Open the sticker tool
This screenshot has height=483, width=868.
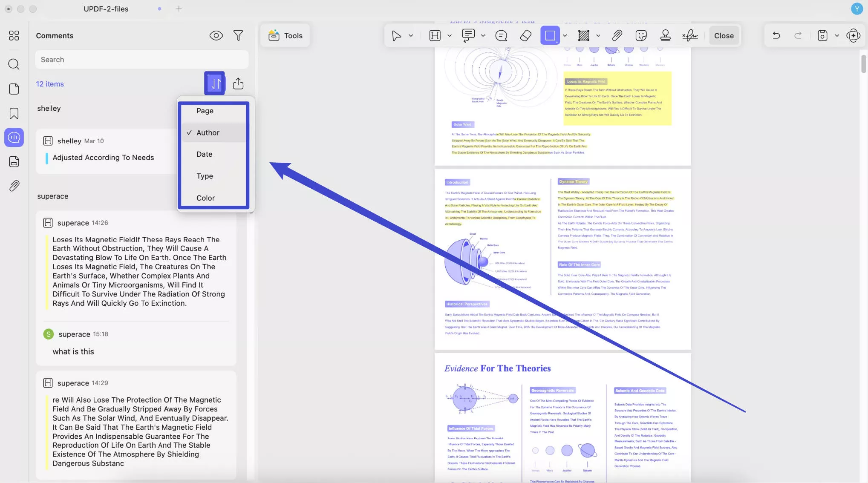tap(641, 36)
